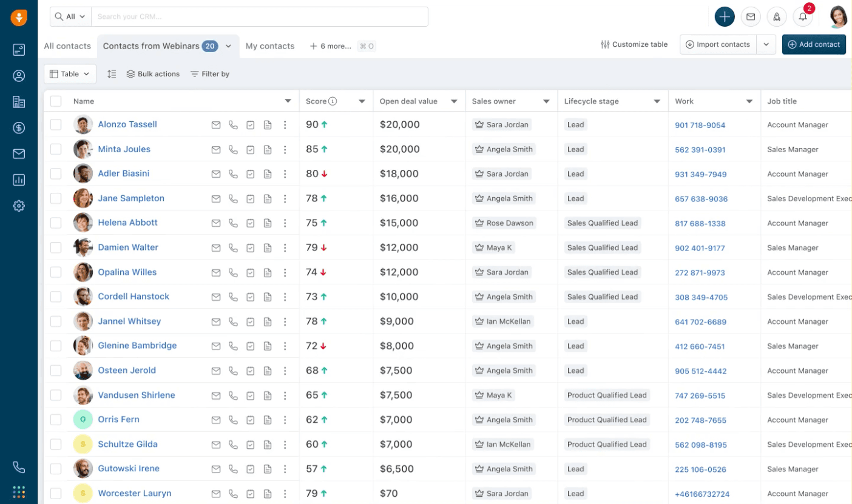The height and width of the screenshot is (504, 852).
Task: Add task for Adler Biasini
Action: [x=251, y=174]
